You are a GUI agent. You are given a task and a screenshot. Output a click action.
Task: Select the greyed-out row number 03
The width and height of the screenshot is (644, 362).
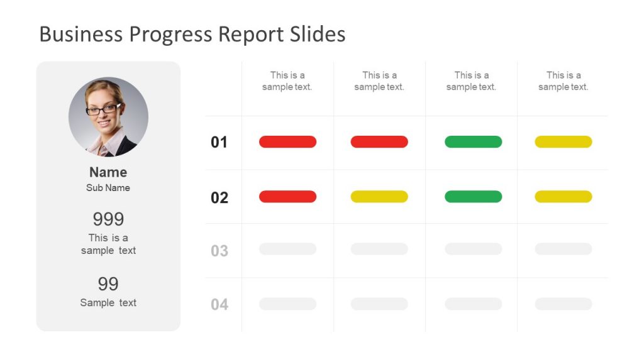[x=219, y=251]
